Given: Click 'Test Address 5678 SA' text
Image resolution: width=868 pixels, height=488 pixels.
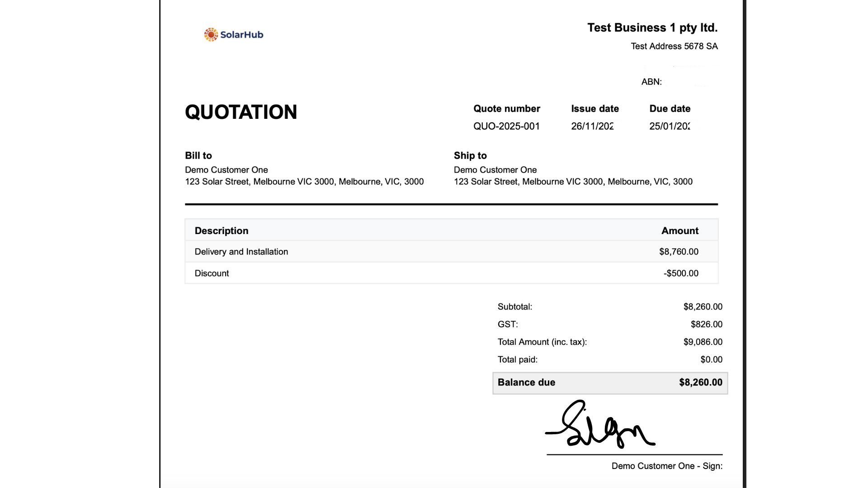Looking at the screenshot, I should [674, 46].
